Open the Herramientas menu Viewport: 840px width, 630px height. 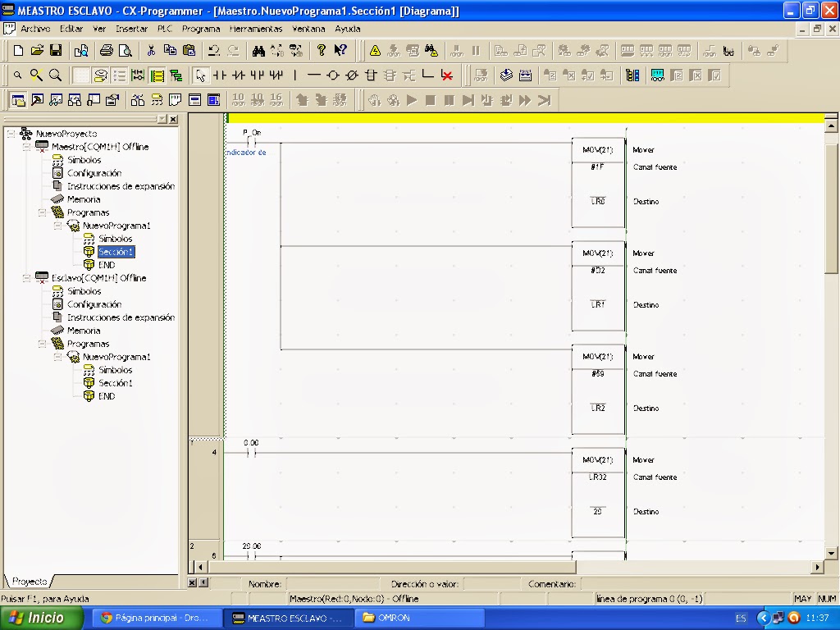[x=256, y=29]
